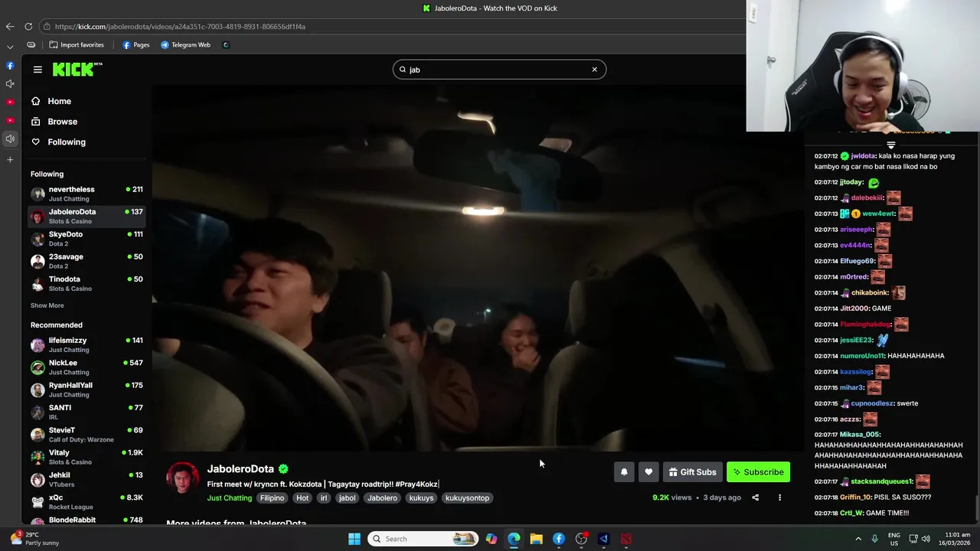Open JaboleroDota channel in Following list

87,216
